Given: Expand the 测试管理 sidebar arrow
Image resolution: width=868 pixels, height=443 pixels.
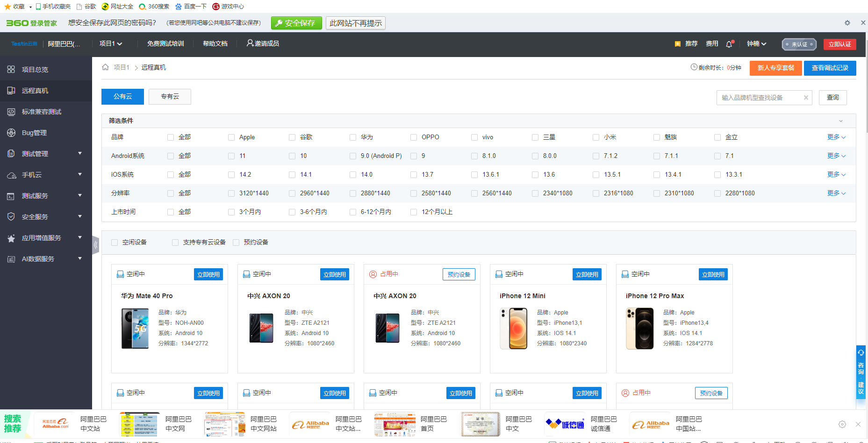Looking at the screenshot, I should 80,153.
